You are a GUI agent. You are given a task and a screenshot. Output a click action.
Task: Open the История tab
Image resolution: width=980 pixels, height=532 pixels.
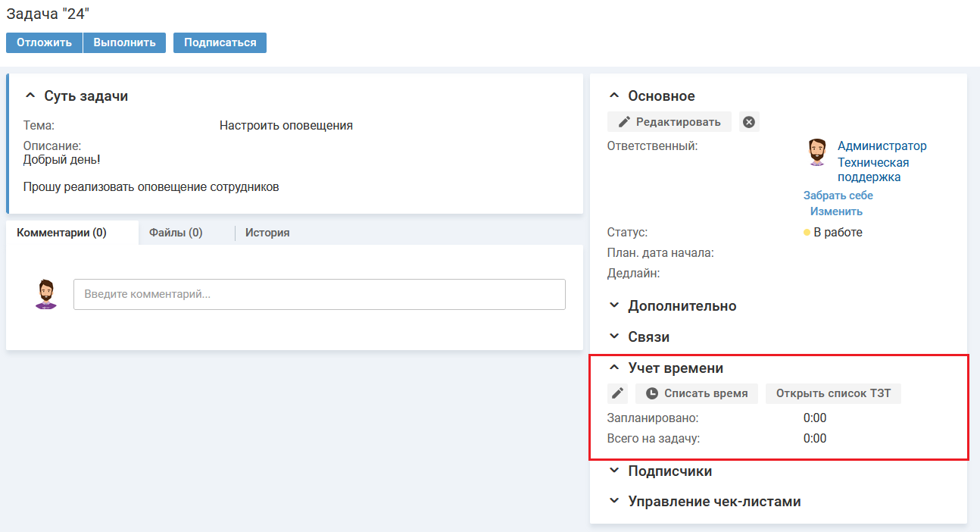pyautogui.click(x=267, y=233)
